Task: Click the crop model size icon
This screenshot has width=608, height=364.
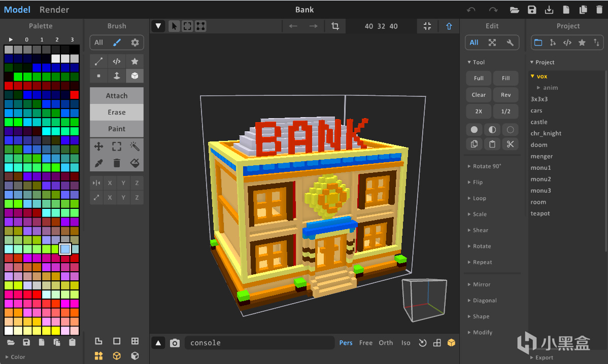Action: pyautogui.click(x=335, y=26)
